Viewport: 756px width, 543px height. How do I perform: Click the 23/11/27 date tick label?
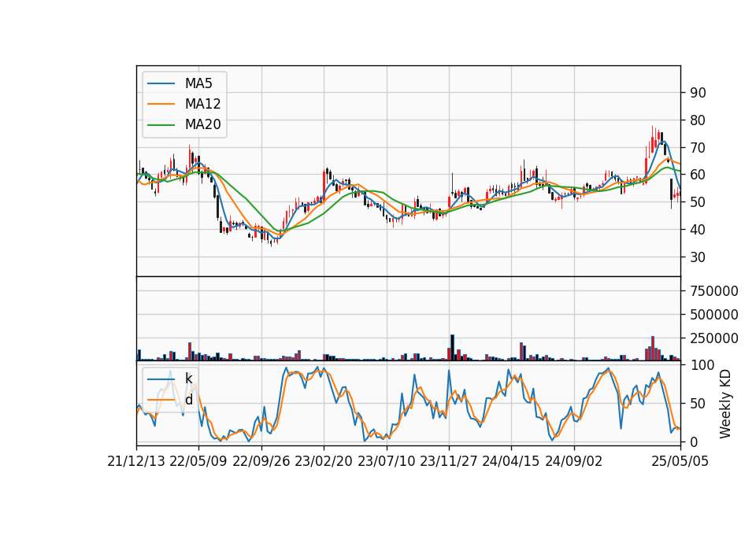(x=448, y=461)
